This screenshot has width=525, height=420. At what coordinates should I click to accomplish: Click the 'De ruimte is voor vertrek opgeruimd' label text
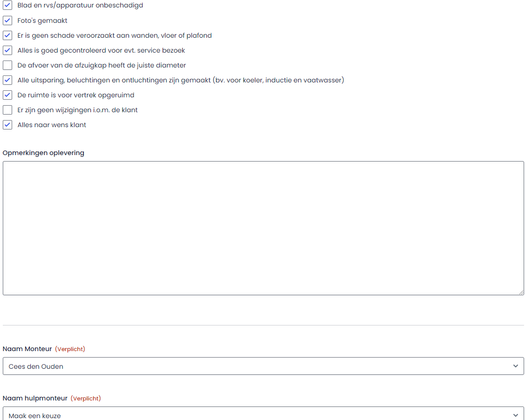[x=75, y=95]
